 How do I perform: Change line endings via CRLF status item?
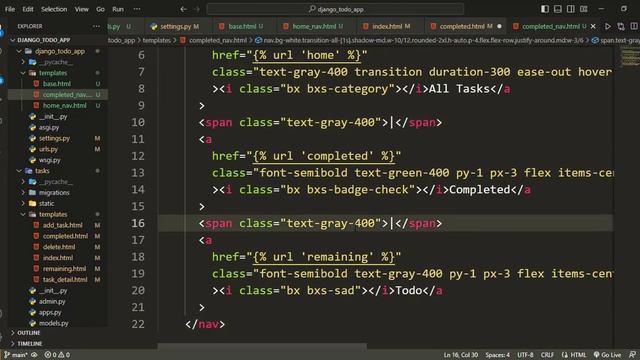click(x=547, y=355)
